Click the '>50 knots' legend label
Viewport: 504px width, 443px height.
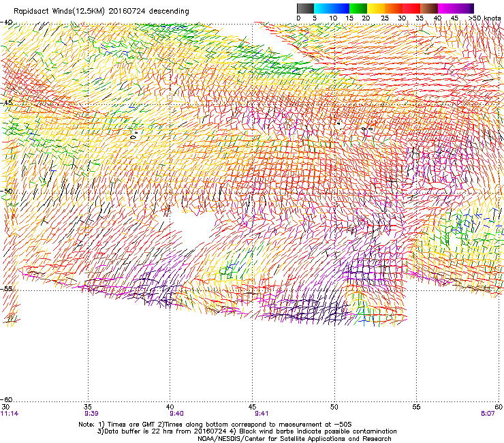(x=484, y=18)
